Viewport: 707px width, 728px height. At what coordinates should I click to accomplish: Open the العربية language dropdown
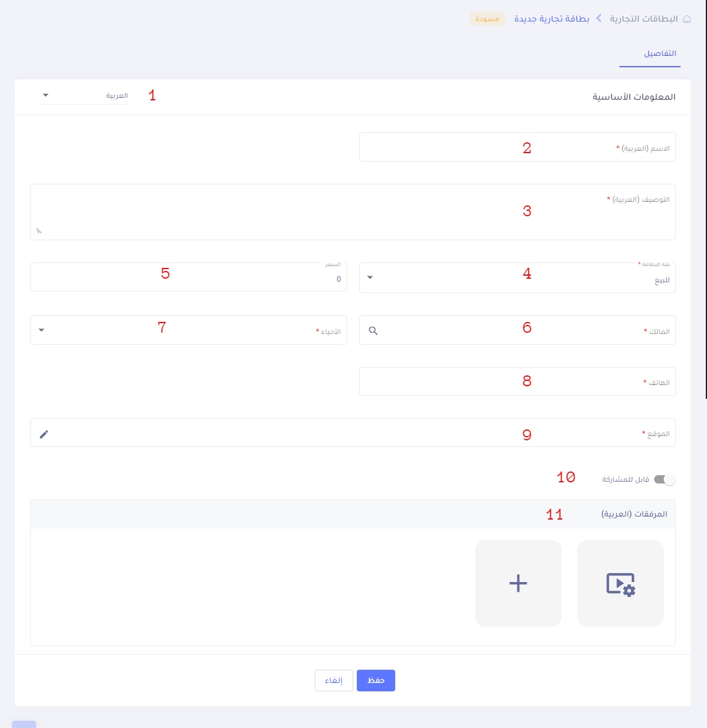pyautogui.click(x=85, y=96)
